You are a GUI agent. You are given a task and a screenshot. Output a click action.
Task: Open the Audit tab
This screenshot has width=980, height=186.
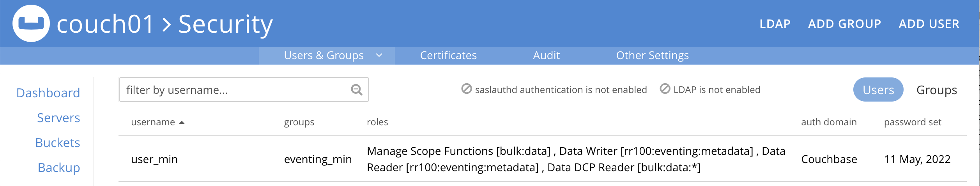546,56
